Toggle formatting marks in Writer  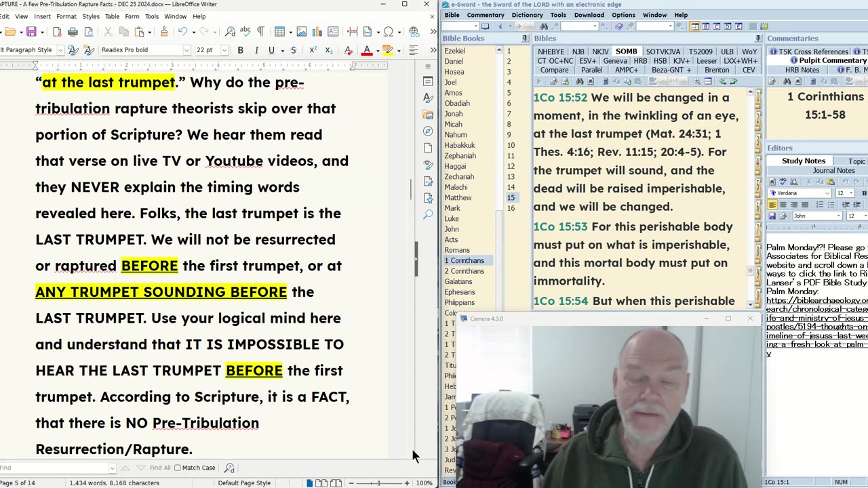pos(260,32)
